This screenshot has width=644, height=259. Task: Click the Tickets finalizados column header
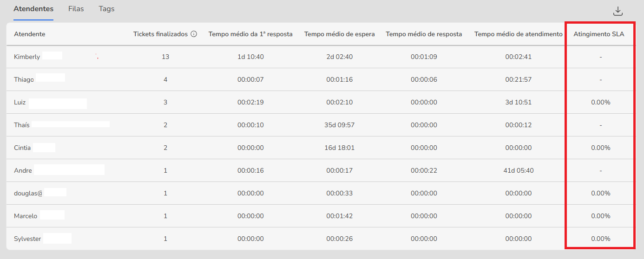(x=160, y=34)
